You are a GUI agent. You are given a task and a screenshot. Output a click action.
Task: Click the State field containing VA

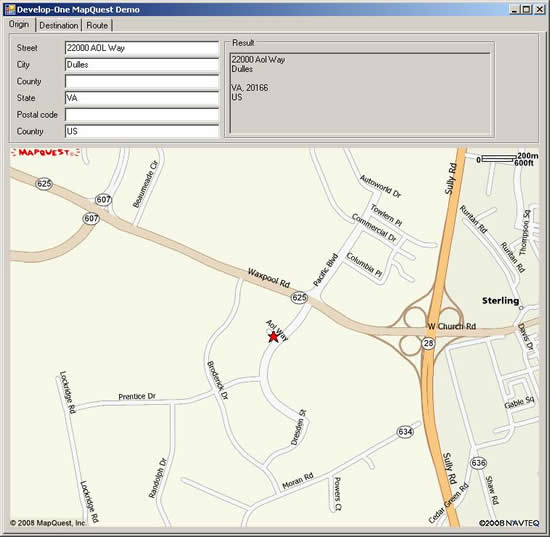coord(142,98)
